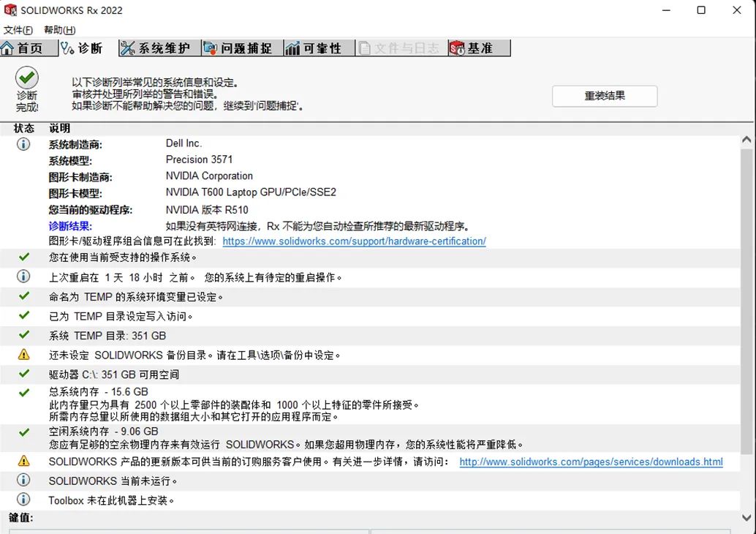
Task: Click the 键值 section label
Action: (21, 518)
